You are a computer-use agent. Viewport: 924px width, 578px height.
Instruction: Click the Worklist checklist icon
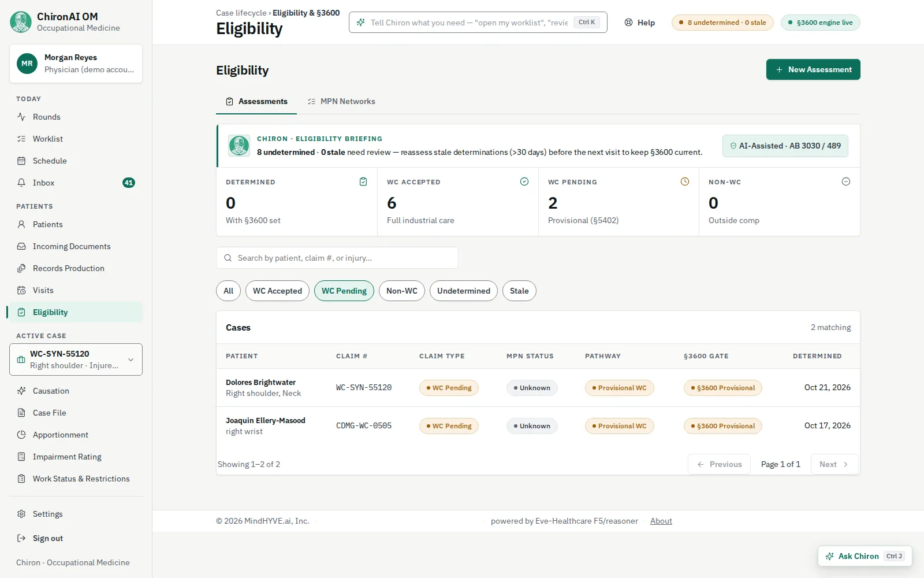tap(21, 139)
